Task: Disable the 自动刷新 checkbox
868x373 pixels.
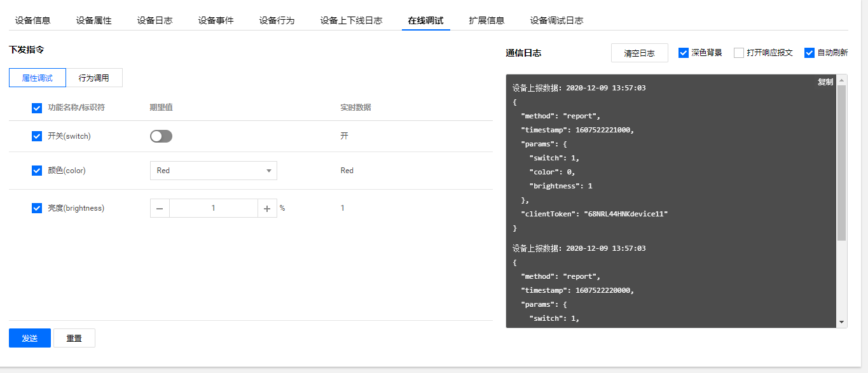Action: (x=809, y=53)
